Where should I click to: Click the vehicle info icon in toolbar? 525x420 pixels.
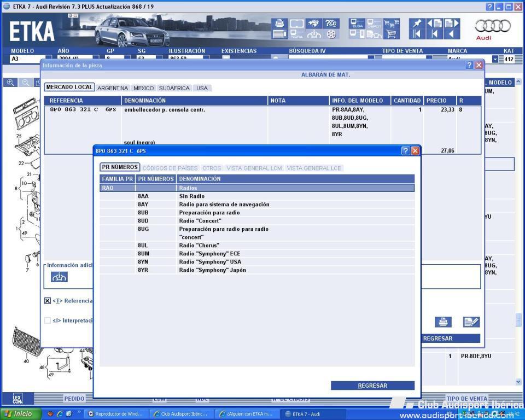(314, 34)
